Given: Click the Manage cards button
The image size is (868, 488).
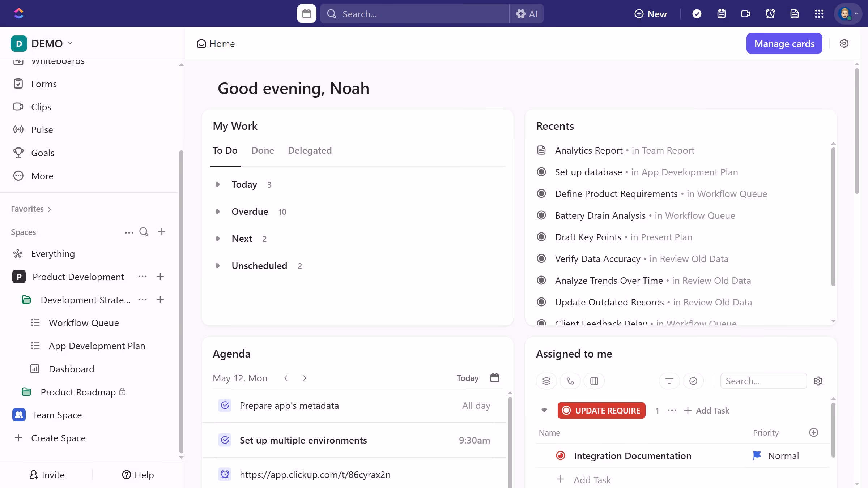Looking at the screenshot, I should pyautogui.click(x=784, y=43).
